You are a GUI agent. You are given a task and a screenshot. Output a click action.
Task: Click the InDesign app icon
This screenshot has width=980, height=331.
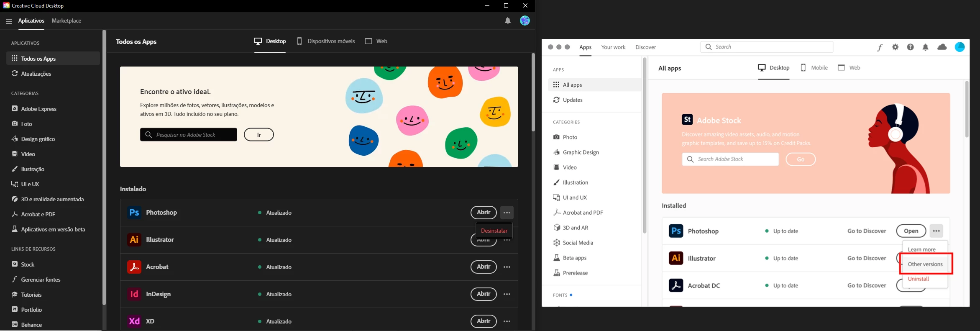click(x=134, y=294)
